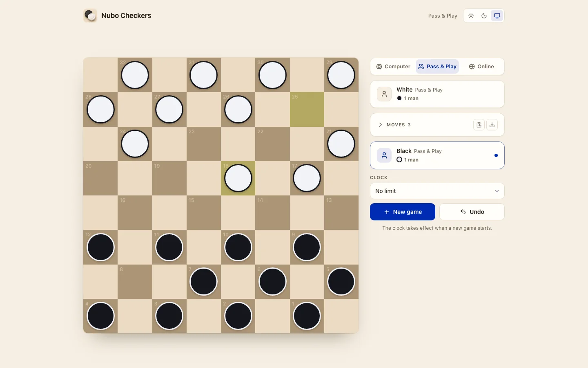The height and width of the screenshot is (368, 588).
Task: Click the CLOCK section label
Action: click(x=379, y=177)
